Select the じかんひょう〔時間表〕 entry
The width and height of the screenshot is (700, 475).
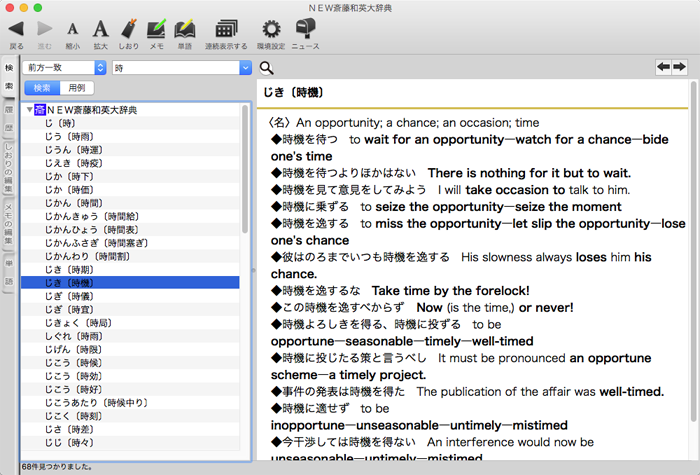tap(130, 230)
